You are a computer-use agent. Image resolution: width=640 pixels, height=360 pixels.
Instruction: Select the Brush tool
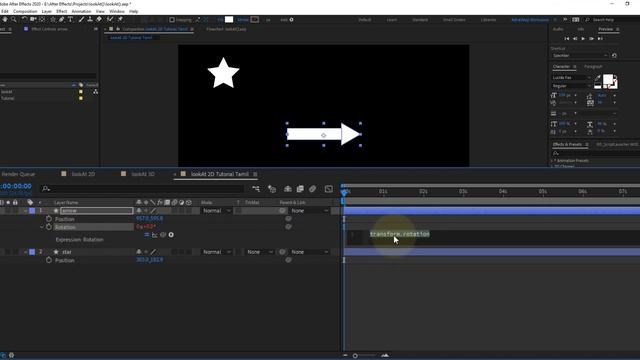(x=81, y=19)
